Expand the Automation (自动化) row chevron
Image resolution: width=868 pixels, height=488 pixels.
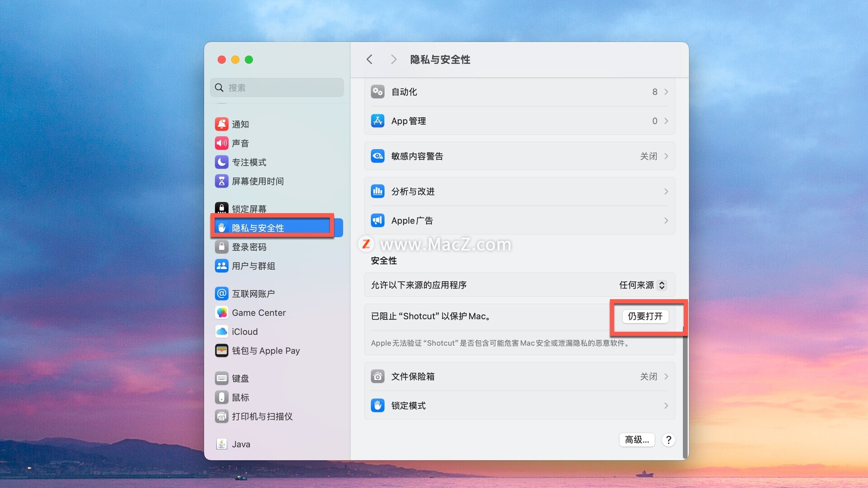(x=666, y=92)
